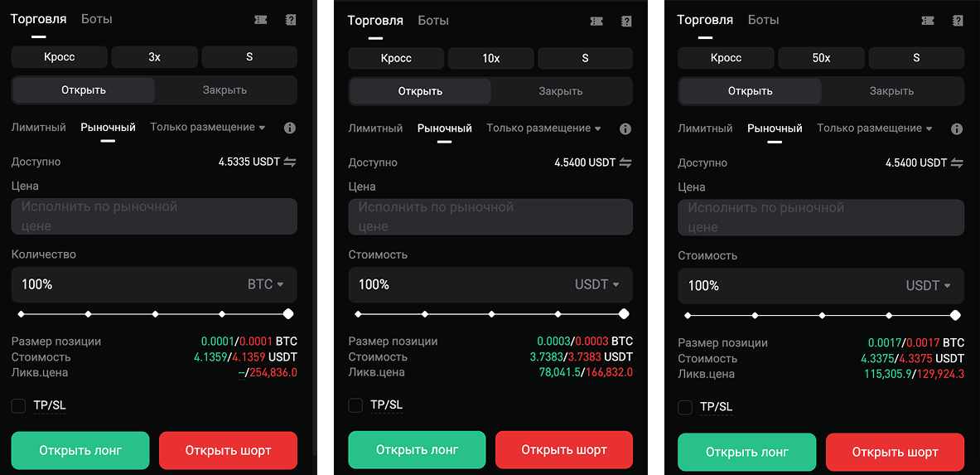
Task: Click the transfer icon in the 50x panel
Action: pos(957,163)
